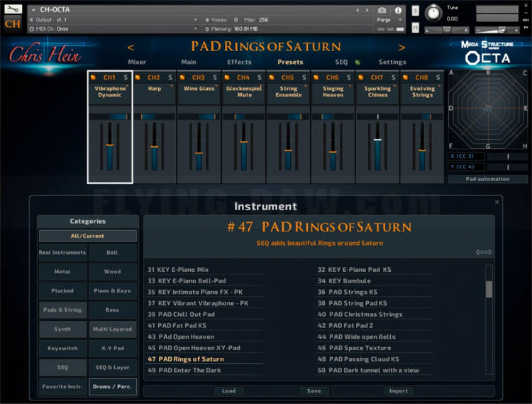Screen dimensions: 532x404
Task: Go to next instrument in header
Action: [x=367, y=11]
